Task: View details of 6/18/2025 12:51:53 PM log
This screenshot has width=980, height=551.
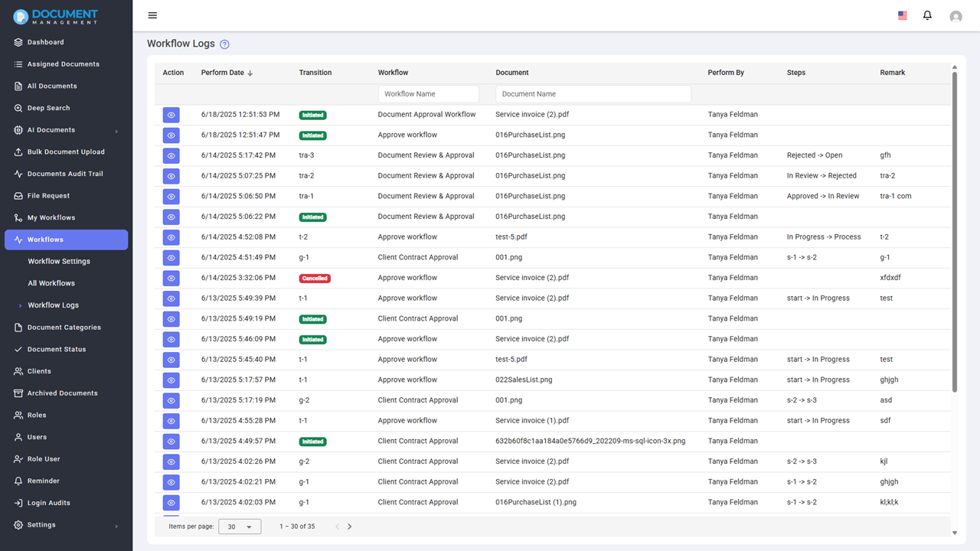Action: pyautogui.click(x=171, y=115)
